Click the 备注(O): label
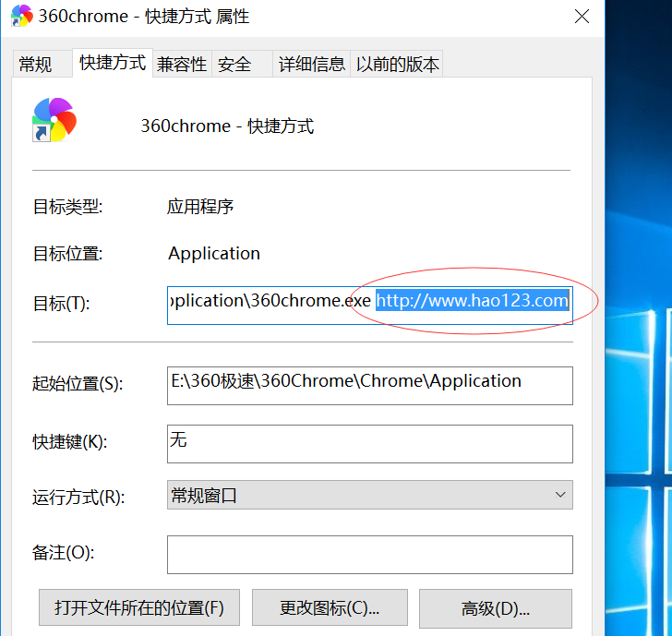Viewport: 672px width, 636px height. point(64,552)
